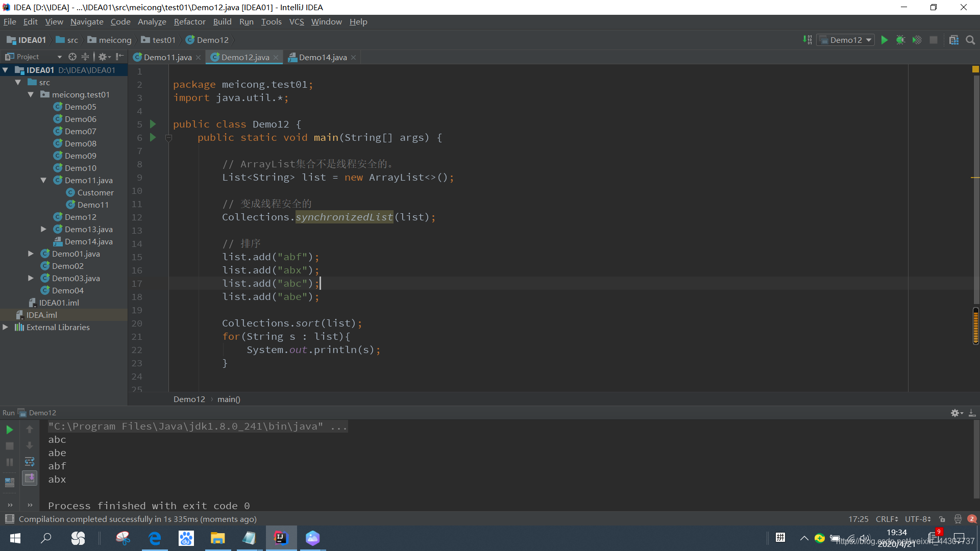The height and width of the screenshot is (551, 980).
Task: Click Stop square in Run panel
Action: click(x=9, y=446)
